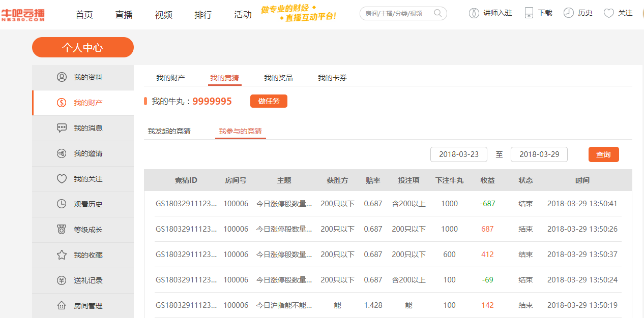Viewport: 644px width, 318px height.
Task: Click the 我的收藏 star icon
Action: (x=62, y=255)
